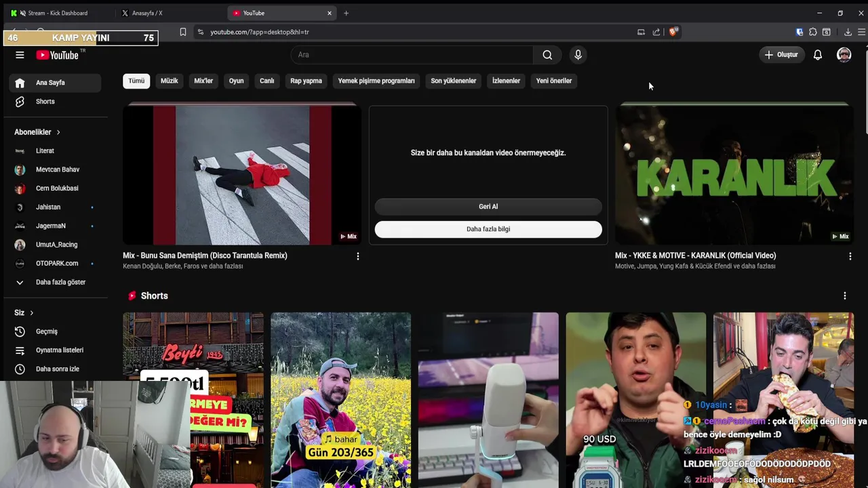Open options for the KARANLIK mix
The height and width of the screenshot is (488, 868).
point(850,256)
